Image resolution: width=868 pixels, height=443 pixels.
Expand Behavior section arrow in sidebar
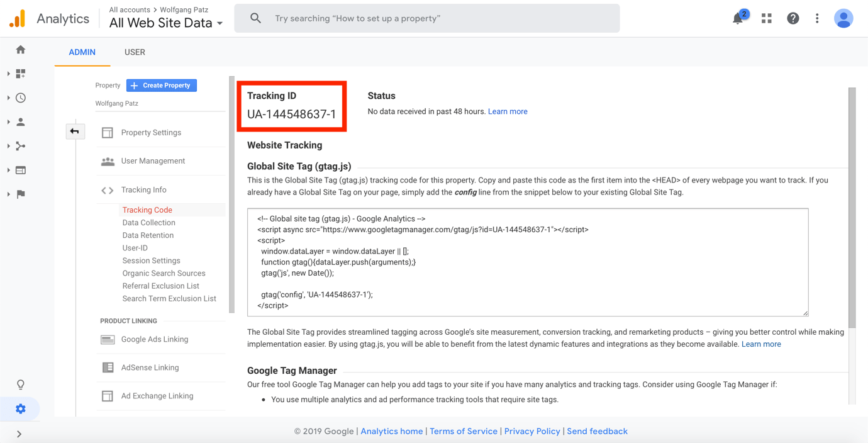tap(9, 171)
